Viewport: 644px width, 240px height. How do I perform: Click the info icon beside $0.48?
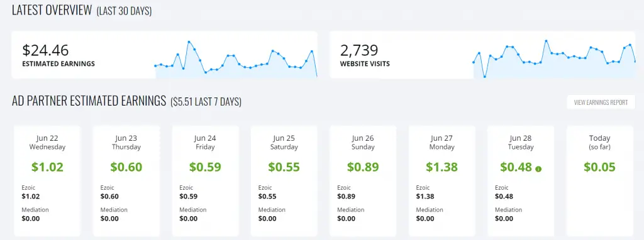click(538, 168)
